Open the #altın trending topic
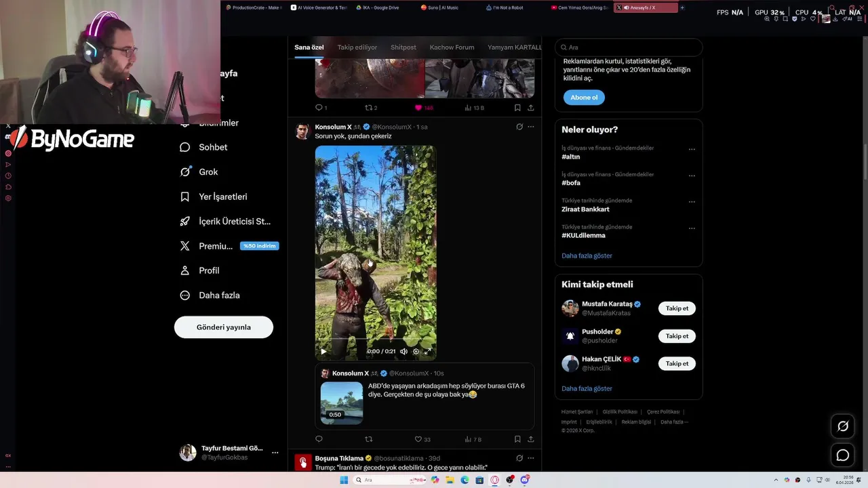This screenshot has height=488, width=868. point(571,157)
